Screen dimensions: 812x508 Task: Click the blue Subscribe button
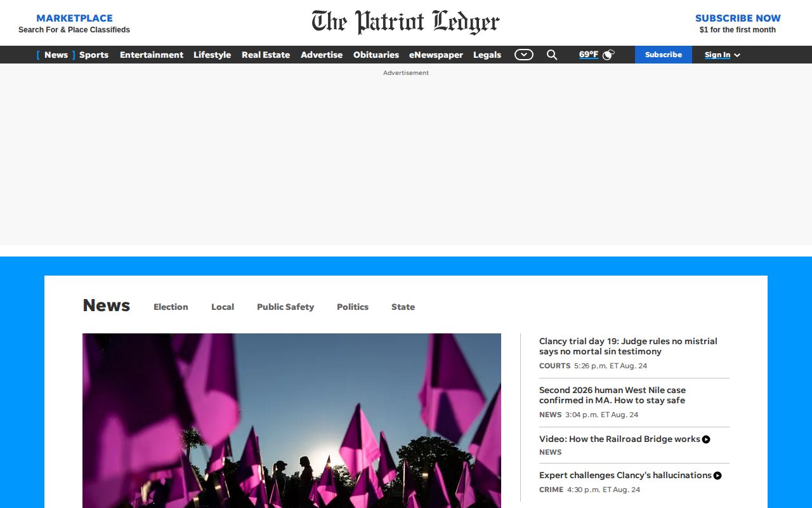(x=664, y=55)
